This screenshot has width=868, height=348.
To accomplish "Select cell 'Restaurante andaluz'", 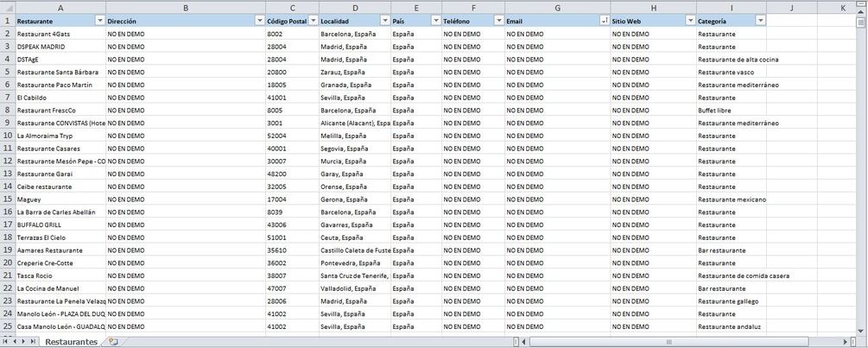I will click(x=732, y=326).
